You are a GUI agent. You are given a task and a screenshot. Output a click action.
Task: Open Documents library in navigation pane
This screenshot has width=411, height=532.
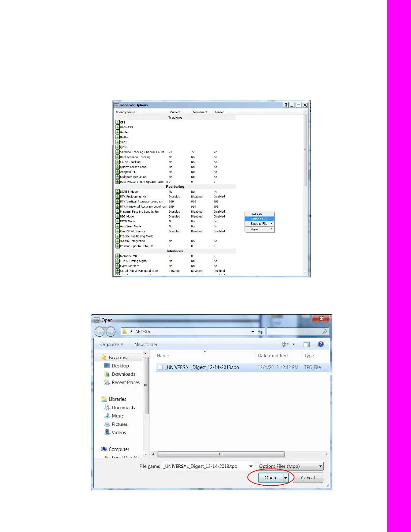point(123,407)
